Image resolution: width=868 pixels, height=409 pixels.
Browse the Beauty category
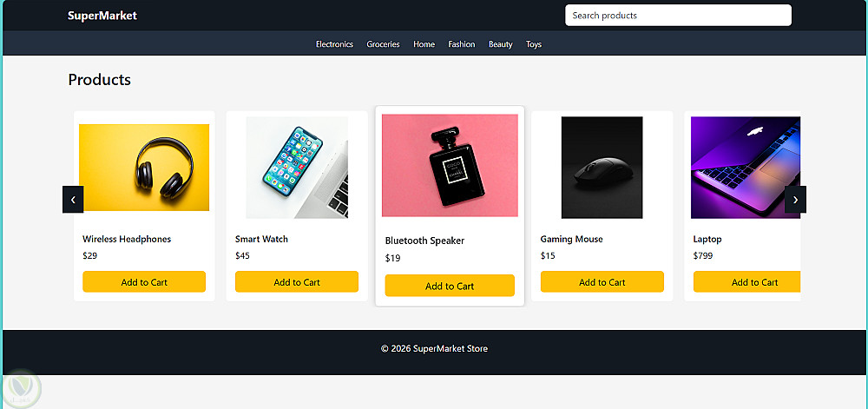click(x=500, y=44)
